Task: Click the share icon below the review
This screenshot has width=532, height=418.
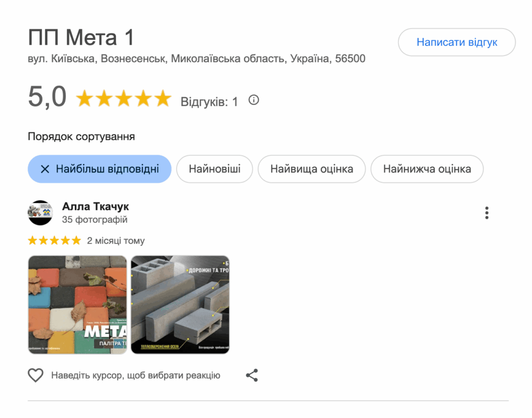Action: [x=252, y=375]
